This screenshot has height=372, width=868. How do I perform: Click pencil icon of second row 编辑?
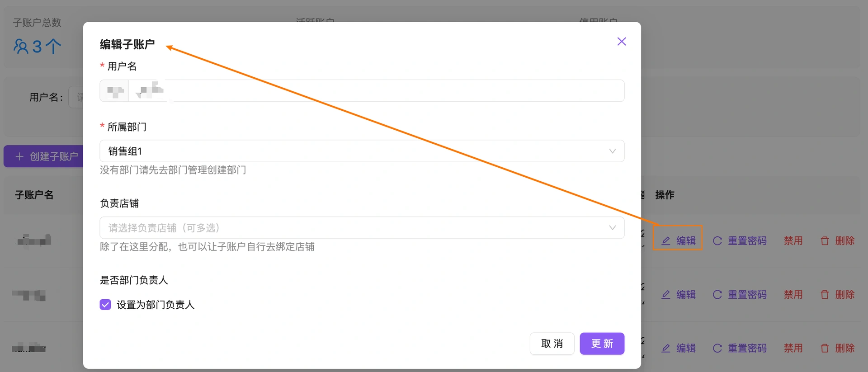click(666, 295)
